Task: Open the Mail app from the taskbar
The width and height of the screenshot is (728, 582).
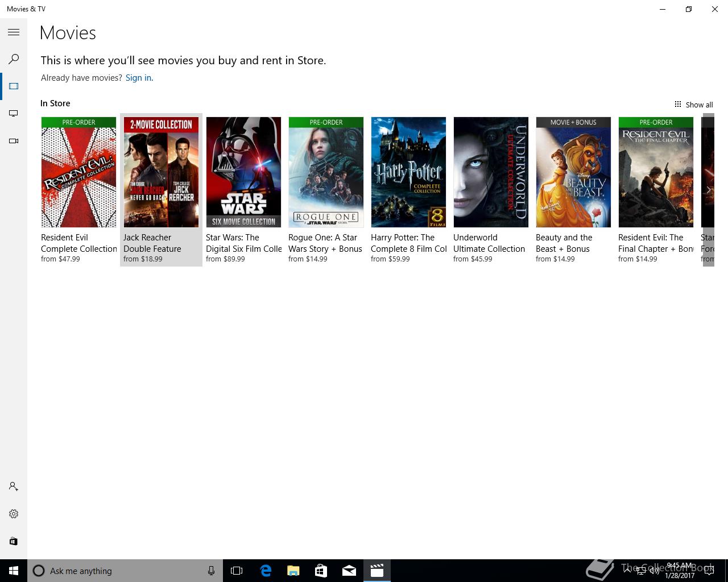Action: tap(349, 571)
